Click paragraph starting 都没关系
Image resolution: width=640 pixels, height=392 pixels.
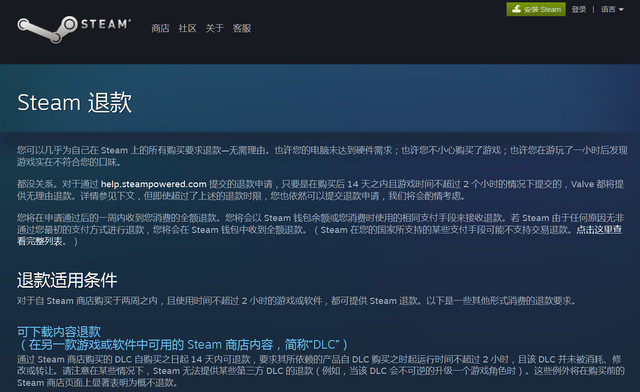tap(320, 190)
